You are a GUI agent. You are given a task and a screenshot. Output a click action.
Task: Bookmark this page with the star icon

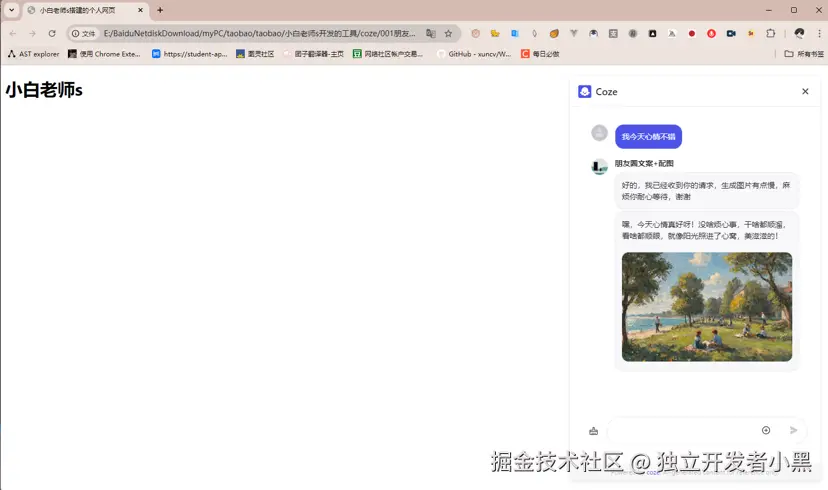click(x=448, y=33)
